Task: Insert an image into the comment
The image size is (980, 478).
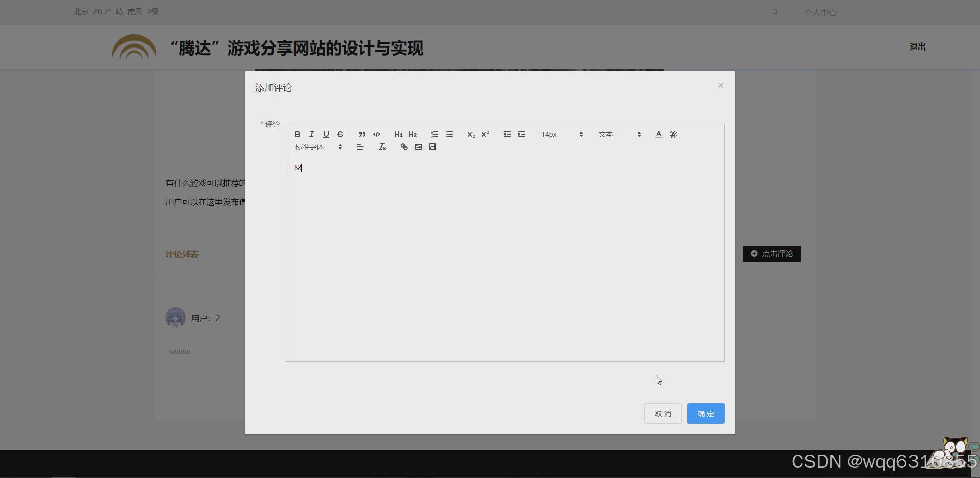Action: coord(419,147)
